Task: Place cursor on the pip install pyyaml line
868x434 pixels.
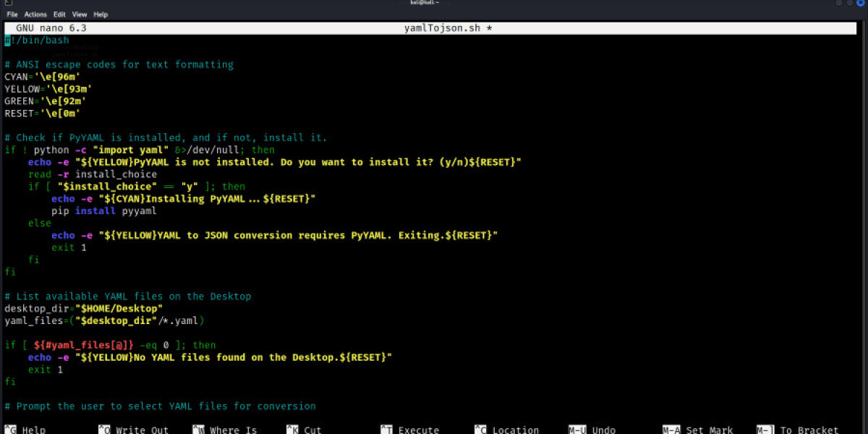Action: click(106, 210)
